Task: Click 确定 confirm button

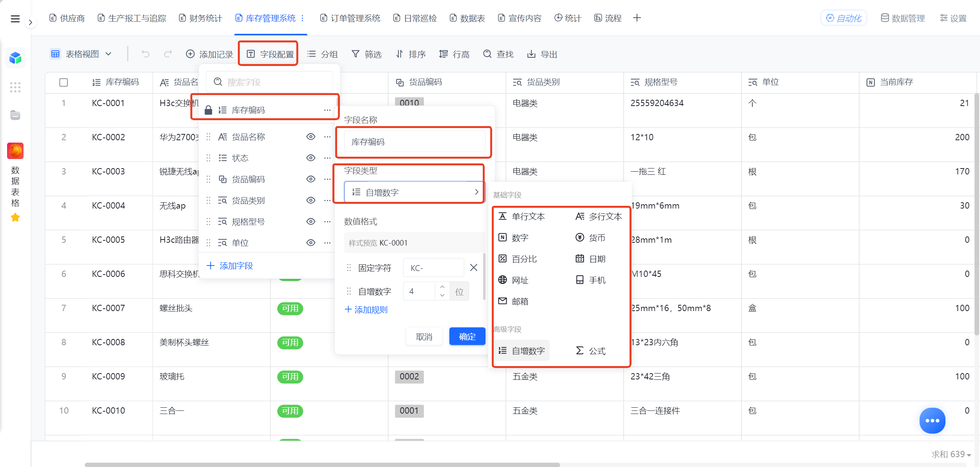Action: (467, 337)
